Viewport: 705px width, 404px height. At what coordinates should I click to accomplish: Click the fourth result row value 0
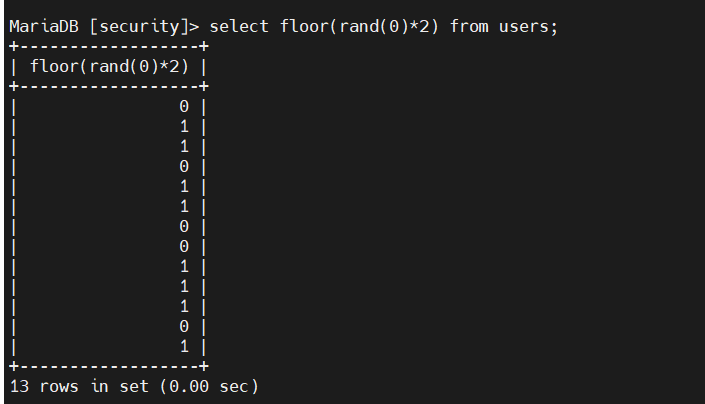184,166
